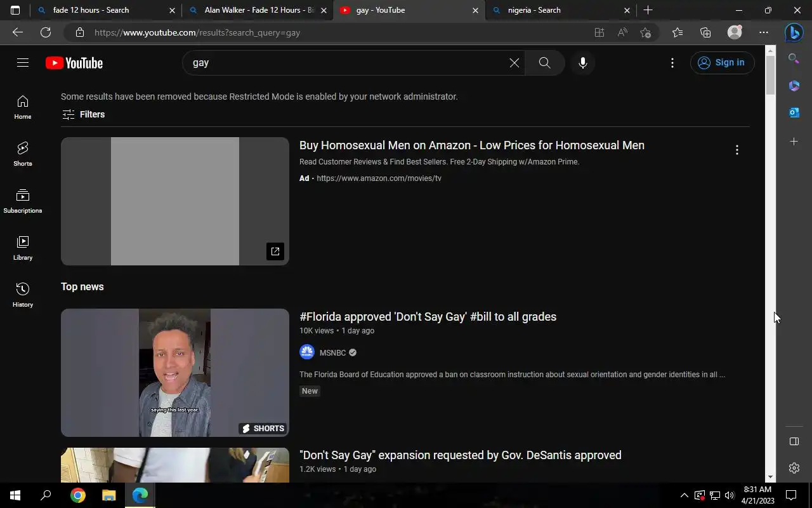Open Windows Start menu
The height and width of the screenshot is (508, 812).
tap(15, 495)
